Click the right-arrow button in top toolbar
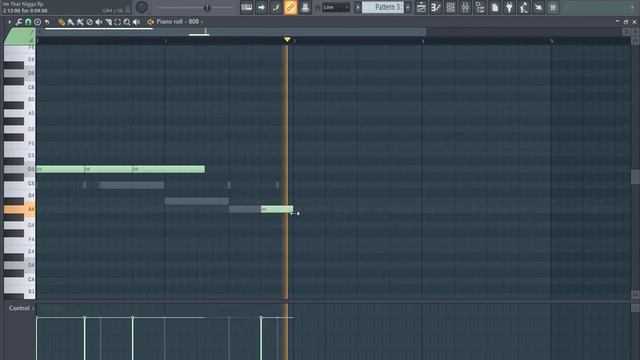 [x=261, y=7]
